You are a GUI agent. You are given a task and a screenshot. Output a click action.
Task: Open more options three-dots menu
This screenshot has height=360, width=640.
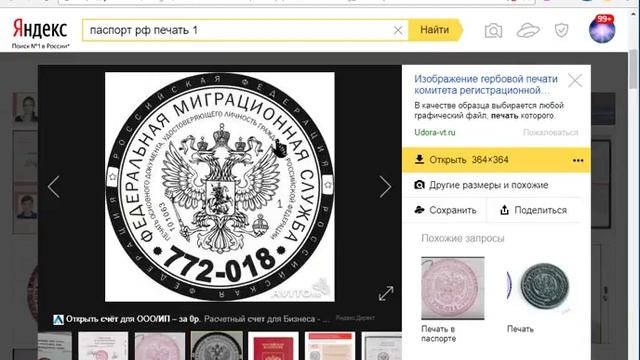click(578, 160)
